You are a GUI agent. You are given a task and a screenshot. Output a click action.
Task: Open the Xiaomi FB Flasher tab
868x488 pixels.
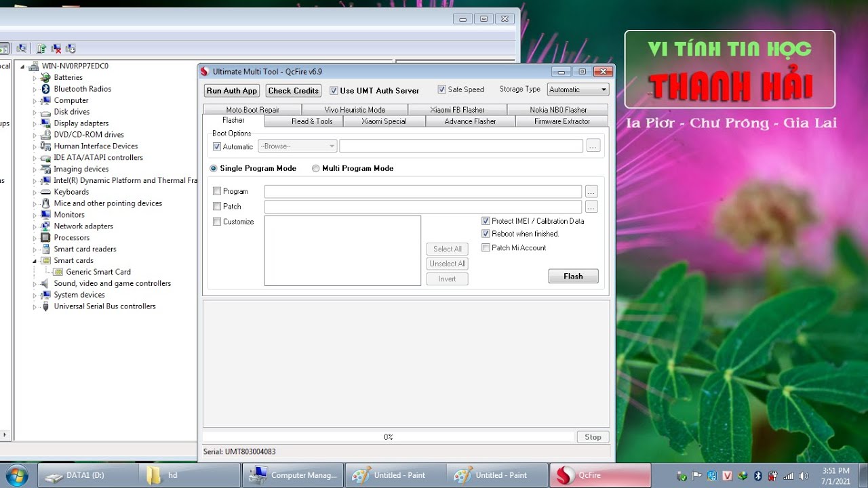click(x=457, y=110)
